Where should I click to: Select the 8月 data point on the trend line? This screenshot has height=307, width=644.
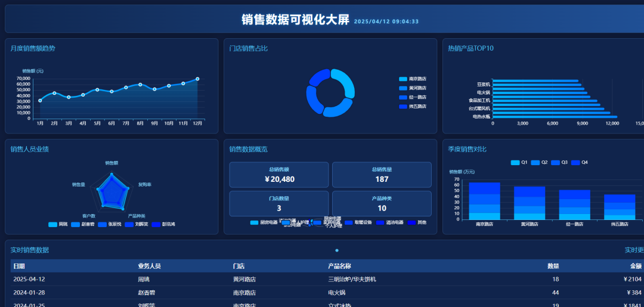[140, 85]
